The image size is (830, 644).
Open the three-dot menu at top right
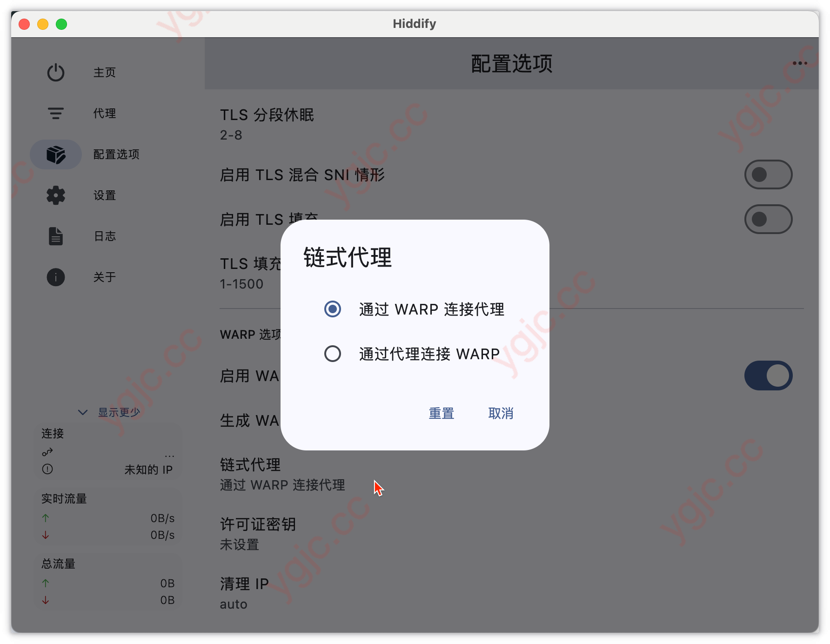[801, 63]
